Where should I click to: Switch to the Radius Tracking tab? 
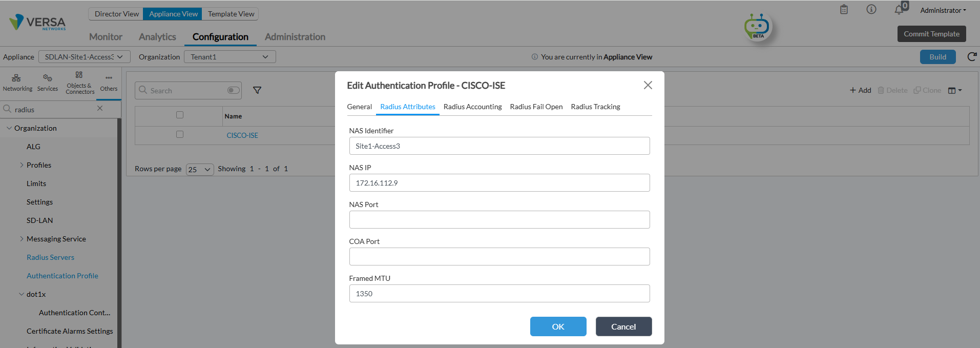point(595,107)
